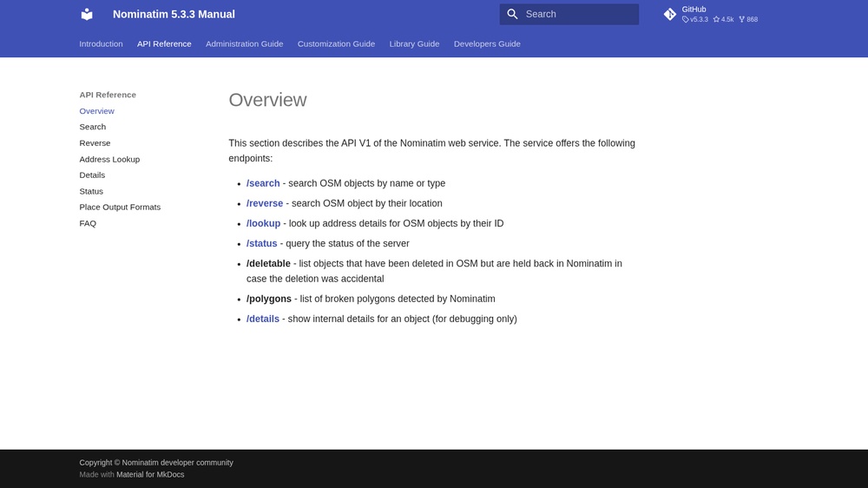Screen dimensions: 868x488
Task: Select Overview in the sidebar
Action: 97,111
